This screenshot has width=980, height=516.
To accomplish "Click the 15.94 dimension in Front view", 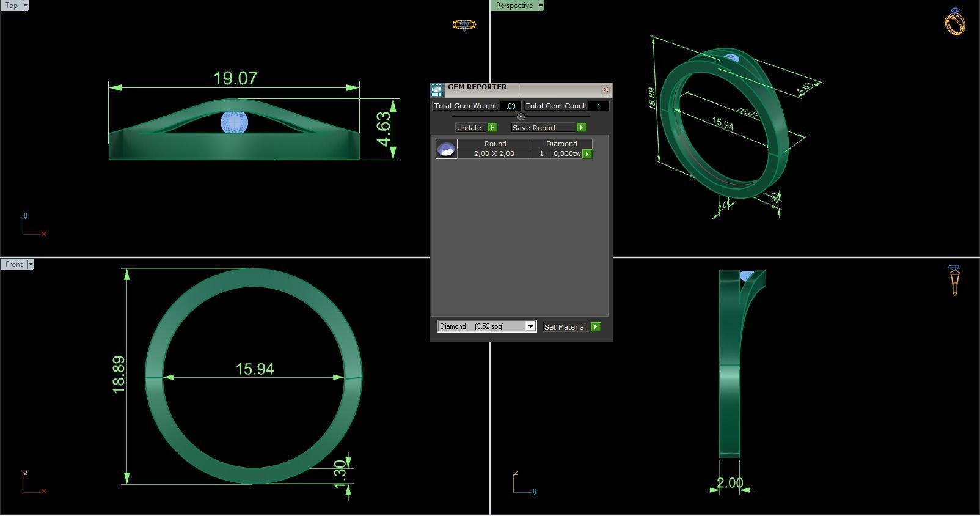I will tap(255, 369).
